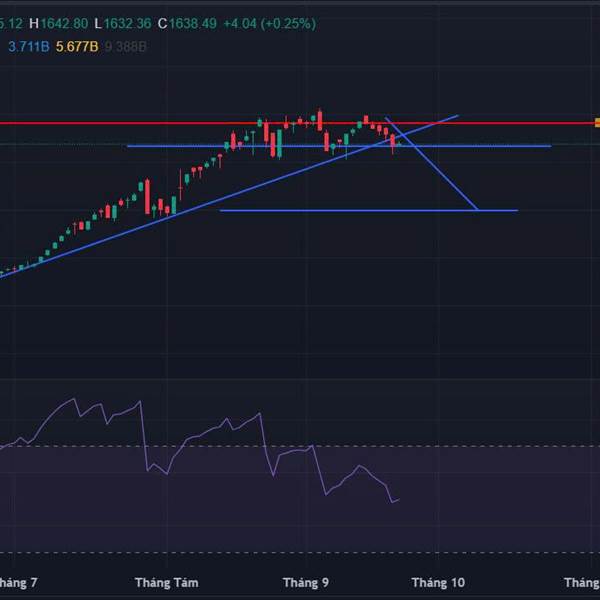Click the gray volume value 9.388B

tap(126, 47)
